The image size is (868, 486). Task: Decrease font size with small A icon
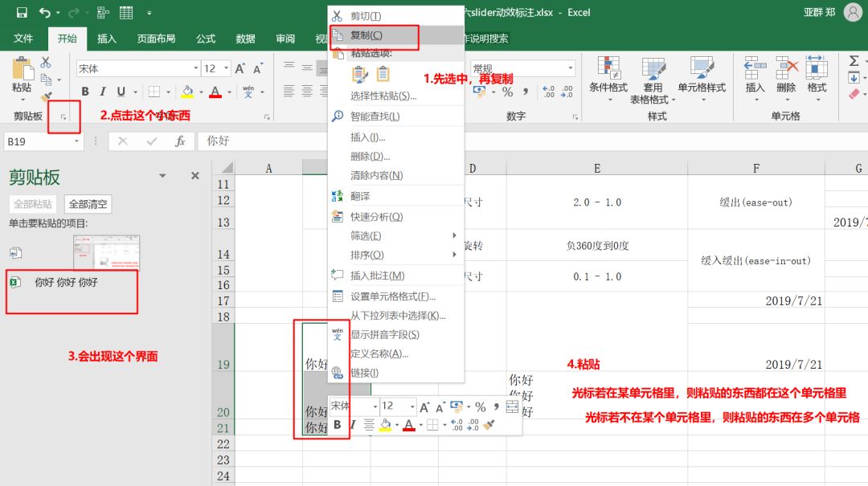[x=257, y=68]
